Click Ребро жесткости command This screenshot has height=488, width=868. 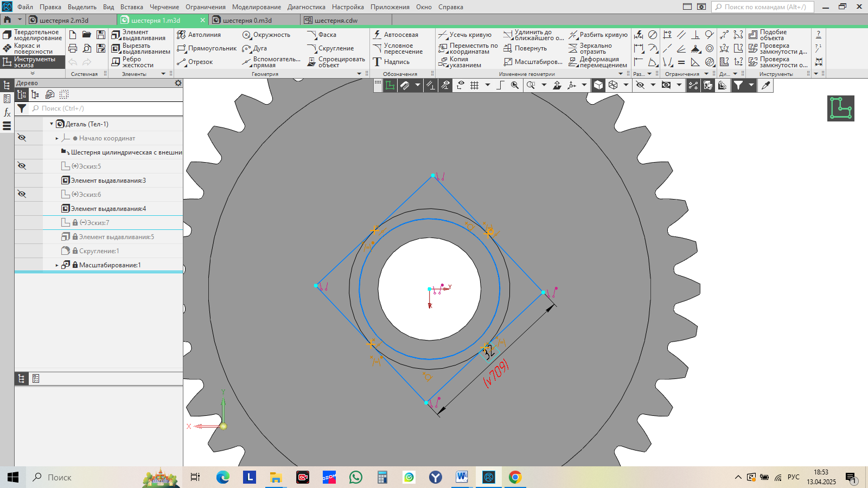pyautogui.click(x=133, y=62)
